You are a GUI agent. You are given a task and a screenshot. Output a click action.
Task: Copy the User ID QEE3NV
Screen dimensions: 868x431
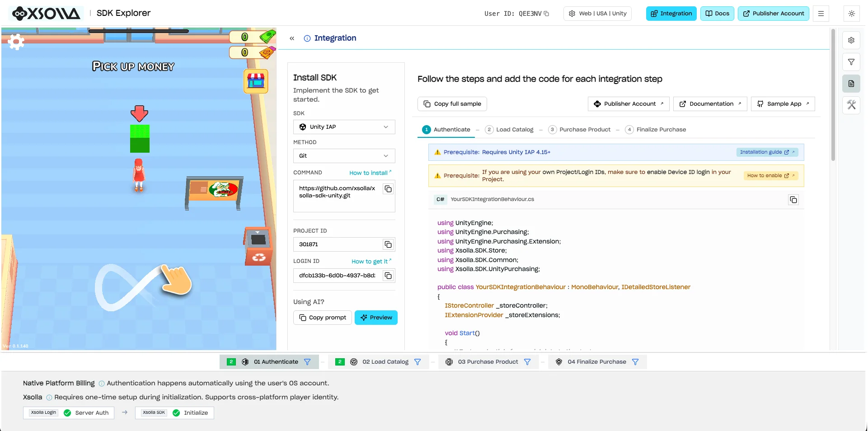(546, 14)
